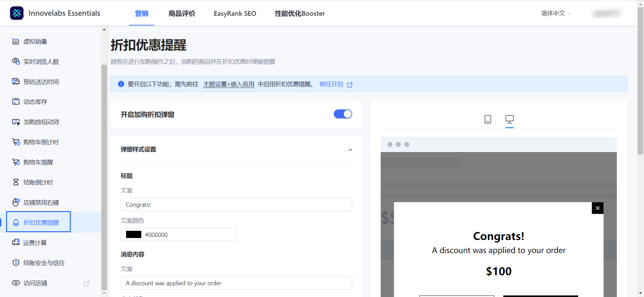644x297 pixels.
Task: Click the black 文案颜色 swatch
Action: (133, 235)
